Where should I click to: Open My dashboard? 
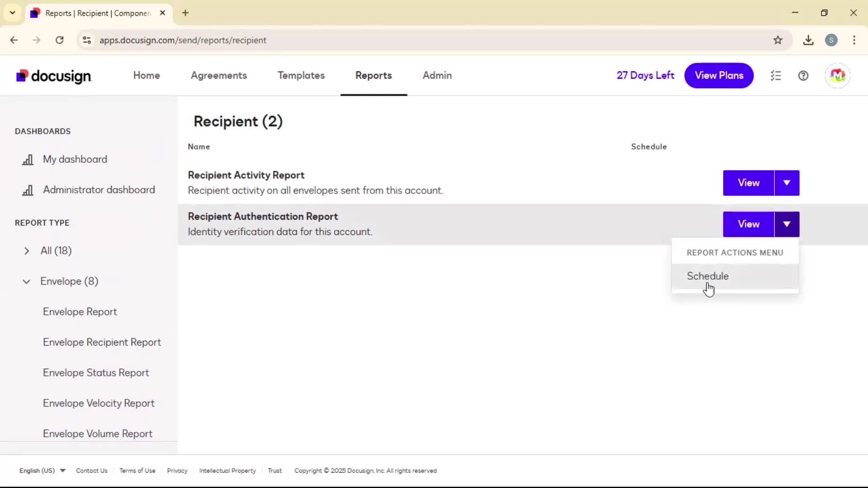[x=75, y=160]
